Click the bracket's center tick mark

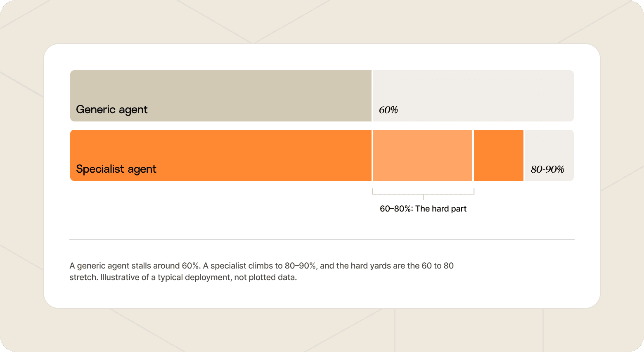pos(423,197)
